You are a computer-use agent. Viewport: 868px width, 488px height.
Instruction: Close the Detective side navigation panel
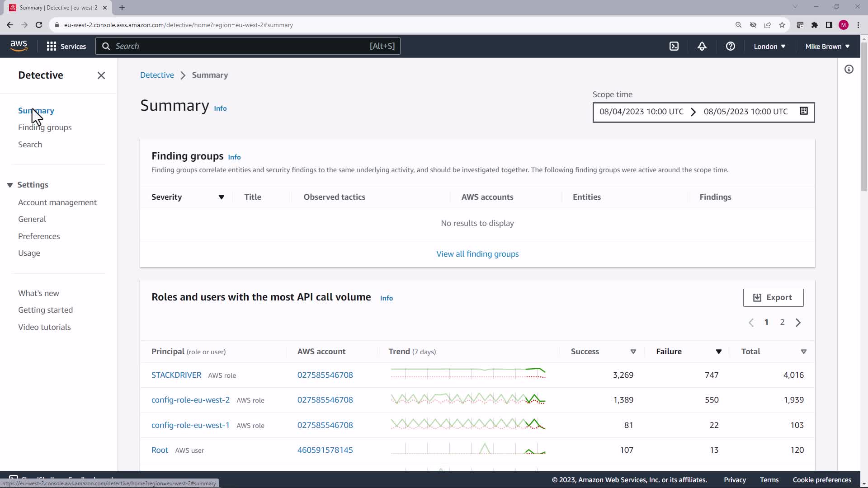[x=101, y=75]
